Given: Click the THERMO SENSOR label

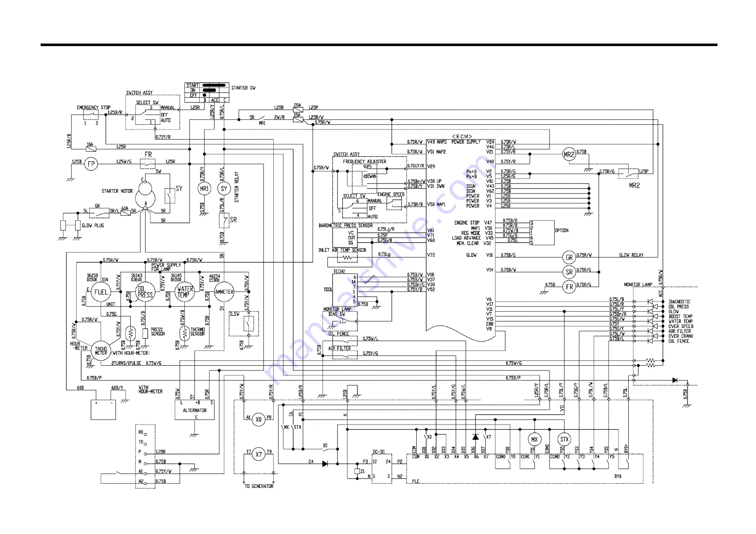Looking at the screenshot, I should [x=198, y=331].
